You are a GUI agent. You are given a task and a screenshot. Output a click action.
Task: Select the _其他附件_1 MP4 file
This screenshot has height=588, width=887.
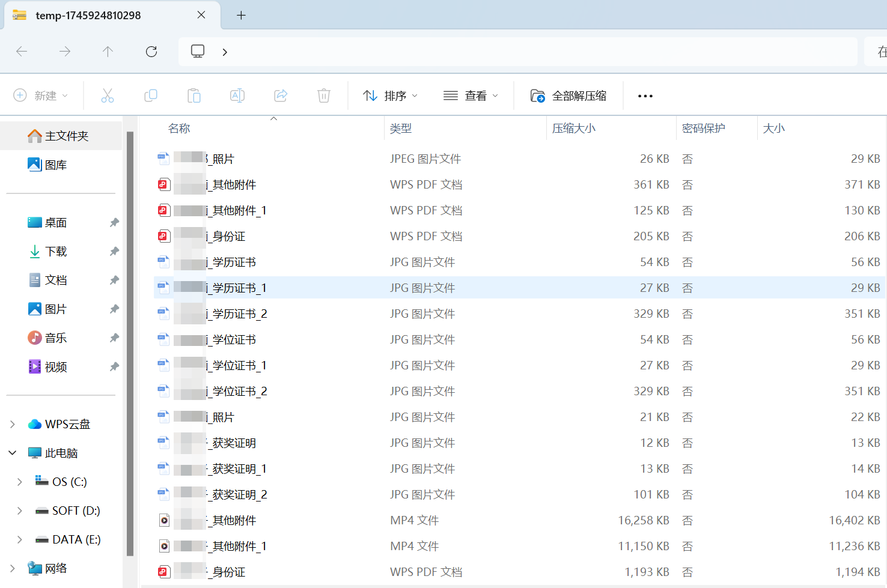coord(520,546)
